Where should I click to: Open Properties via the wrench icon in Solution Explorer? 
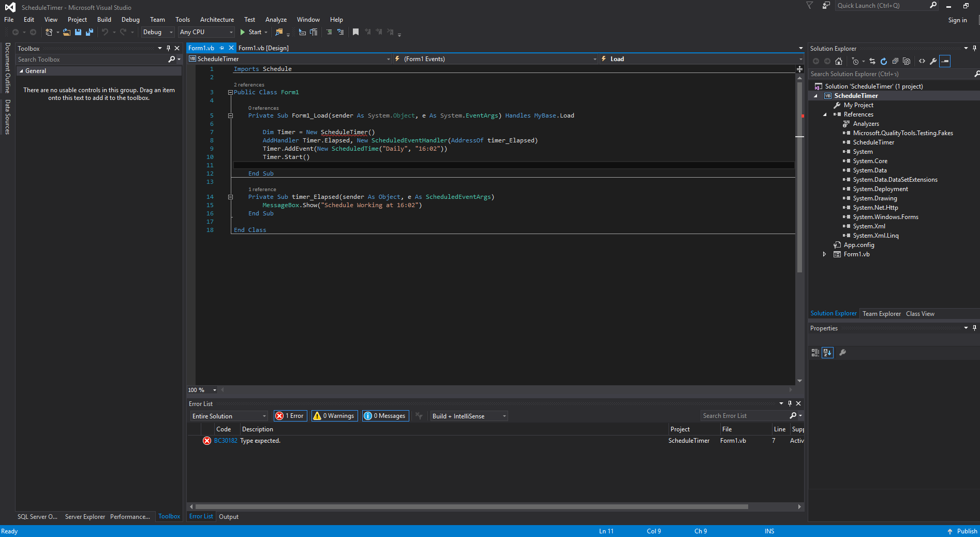(x=933, y=61)
